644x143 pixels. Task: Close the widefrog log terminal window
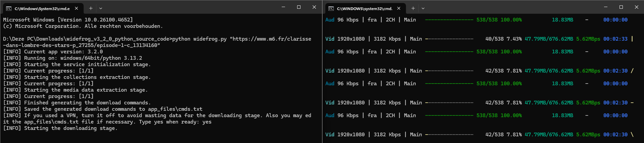(314, 7)
